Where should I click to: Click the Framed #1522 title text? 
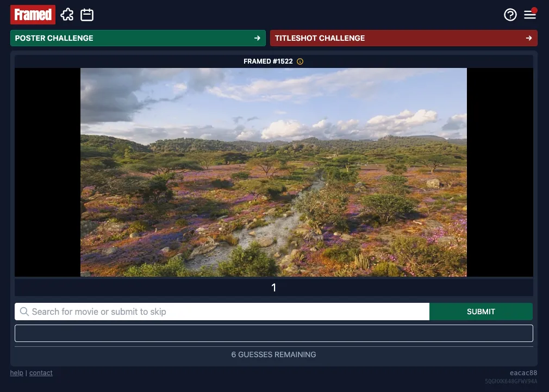click(268, 61)
